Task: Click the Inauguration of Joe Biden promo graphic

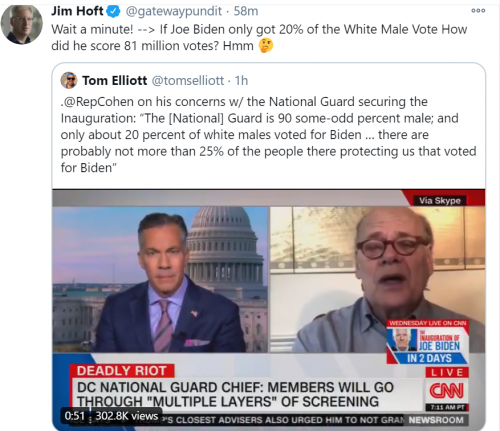Action: pos(428,342)
